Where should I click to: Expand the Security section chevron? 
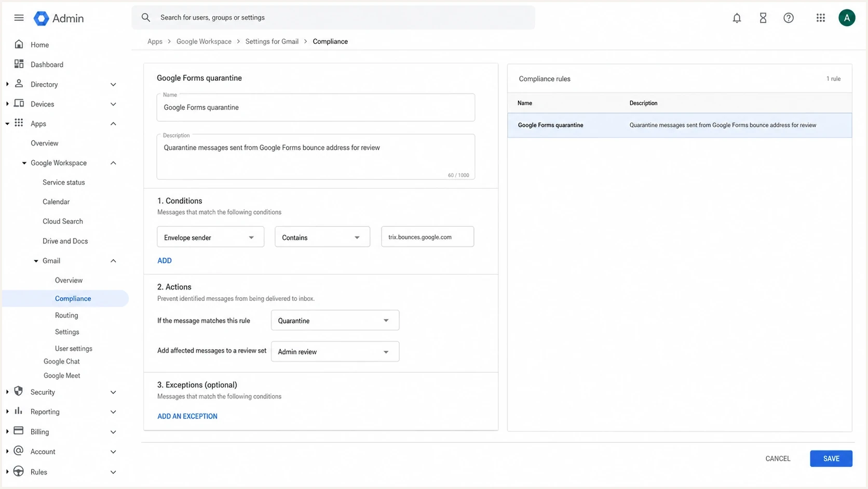tap(113, 392)
